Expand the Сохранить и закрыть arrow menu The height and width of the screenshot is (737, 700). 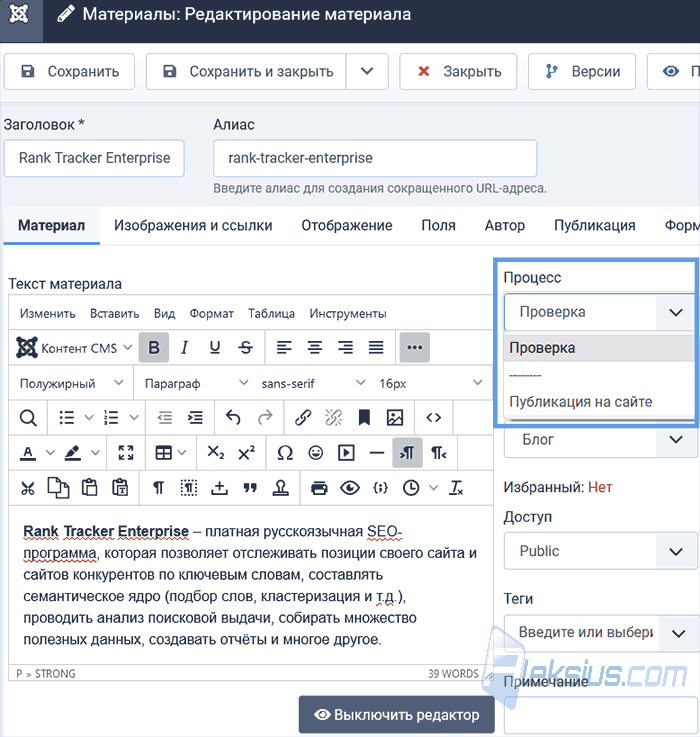tap(367, 71)
